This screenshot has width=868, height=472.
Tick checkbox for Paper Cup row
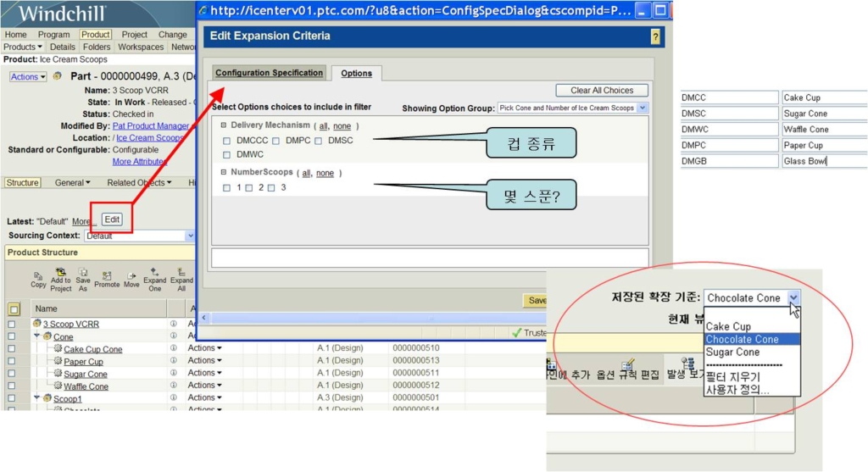[x=12, y=361]
